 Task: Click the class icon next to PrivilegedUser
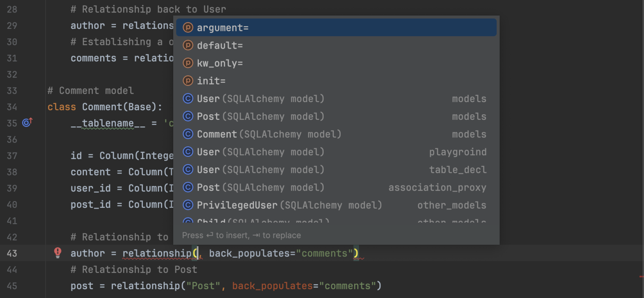[188, 205]
